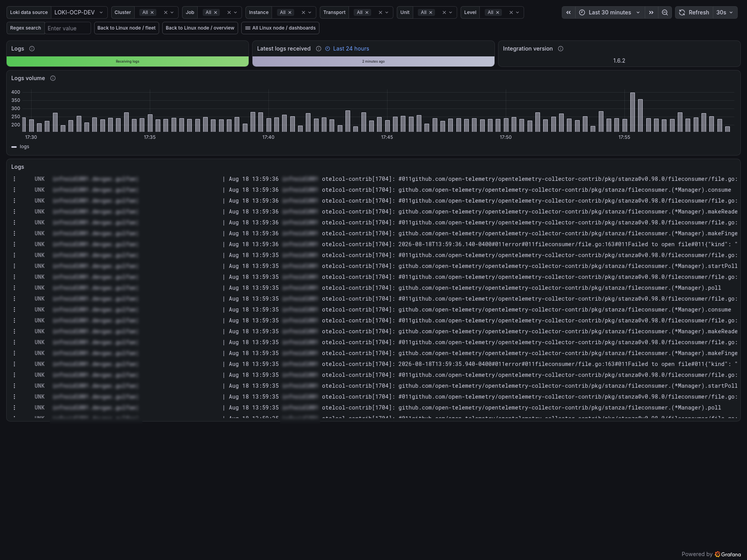Open All Linux node / dashboards menu
The width and height of the screenshot is (747, 560).
click(280, 28)
